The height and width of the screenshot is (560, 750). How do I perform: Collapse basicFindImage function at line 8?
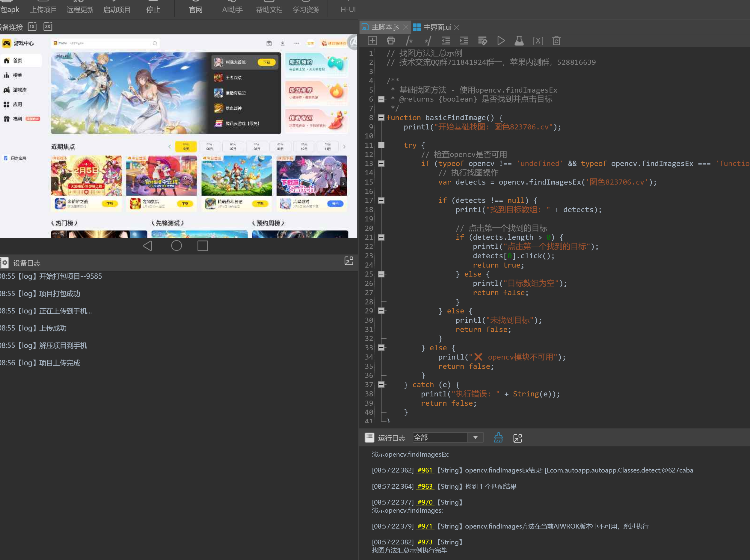tap(381, 118)
